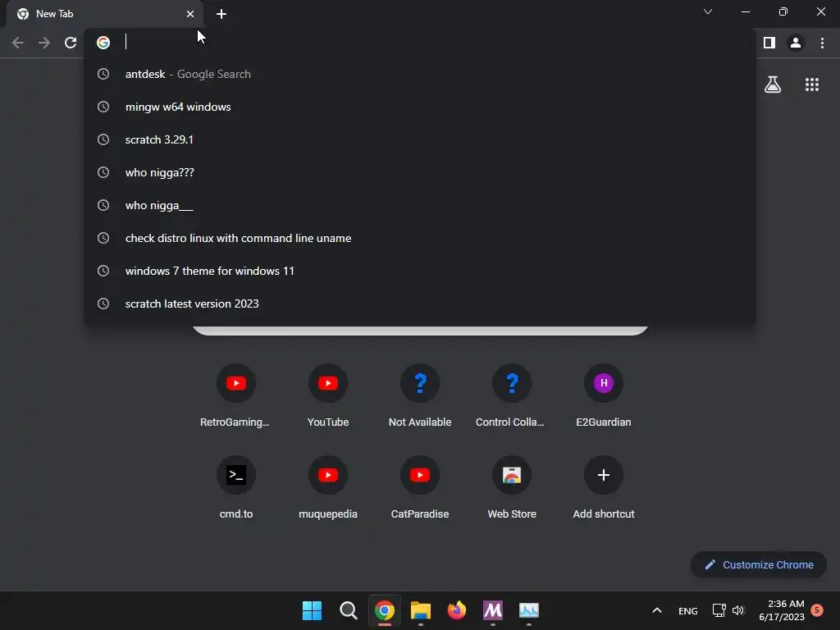Open the Control Colla... shortcut tile
The height and width of the screenshot is (630, 840).
(x=512, y=395)
